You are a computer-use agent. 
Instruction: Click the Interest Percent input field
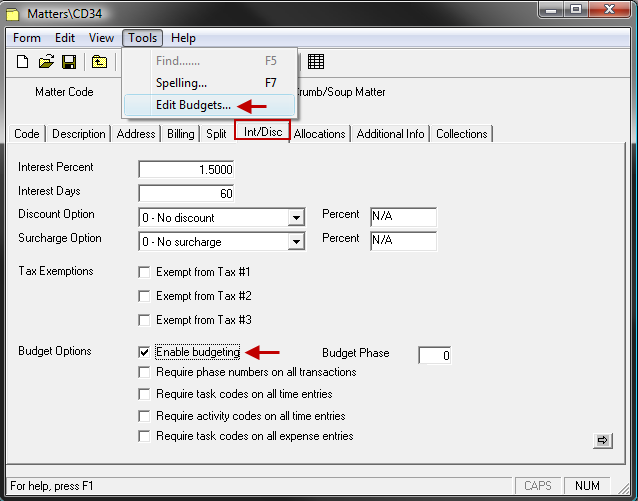click(x=186, y=170)
